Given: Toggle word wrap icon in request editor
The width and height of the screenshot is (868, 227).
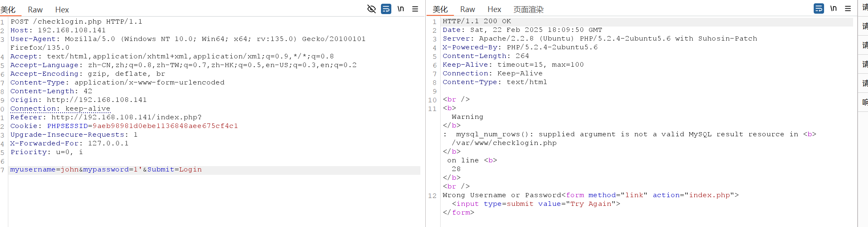Looking at the screenshot, I should tap(386, 9).
